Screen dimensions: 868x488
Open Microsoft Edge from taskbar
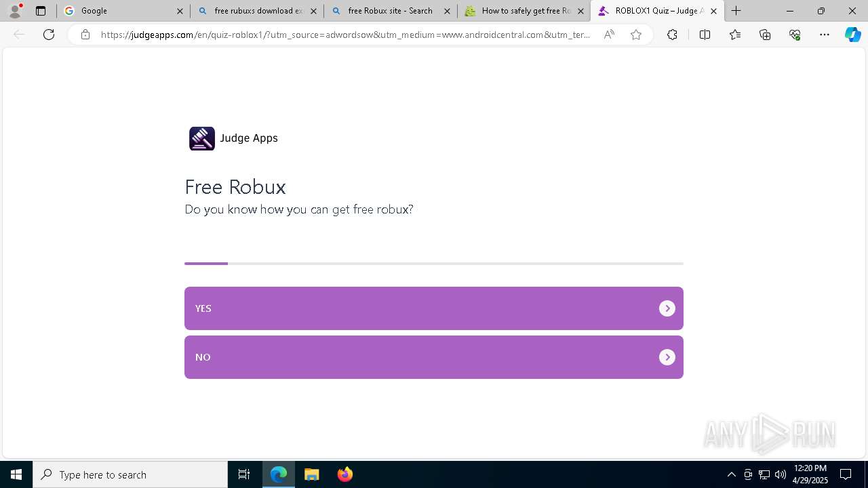[279, 474]
